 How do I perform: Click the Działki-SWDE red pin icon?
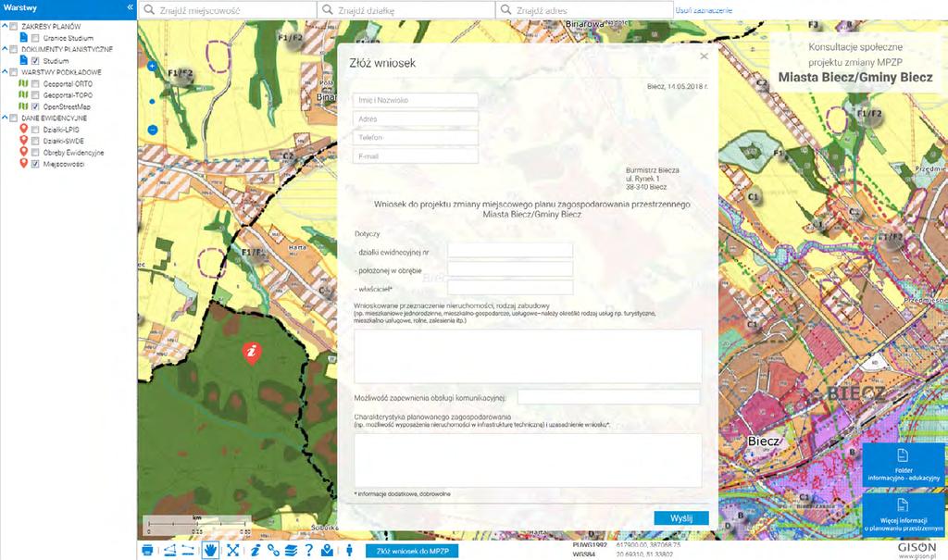23,141
